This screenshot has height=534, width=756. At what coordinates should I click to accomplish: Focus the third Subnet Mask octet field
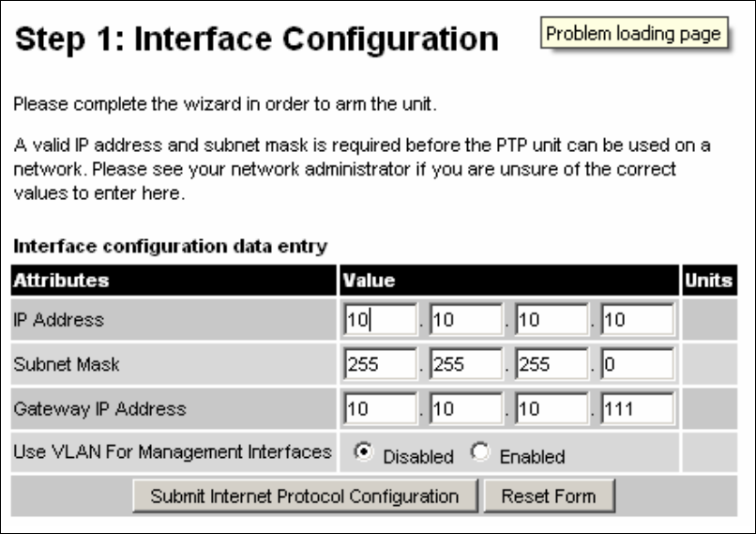[551, 364]
